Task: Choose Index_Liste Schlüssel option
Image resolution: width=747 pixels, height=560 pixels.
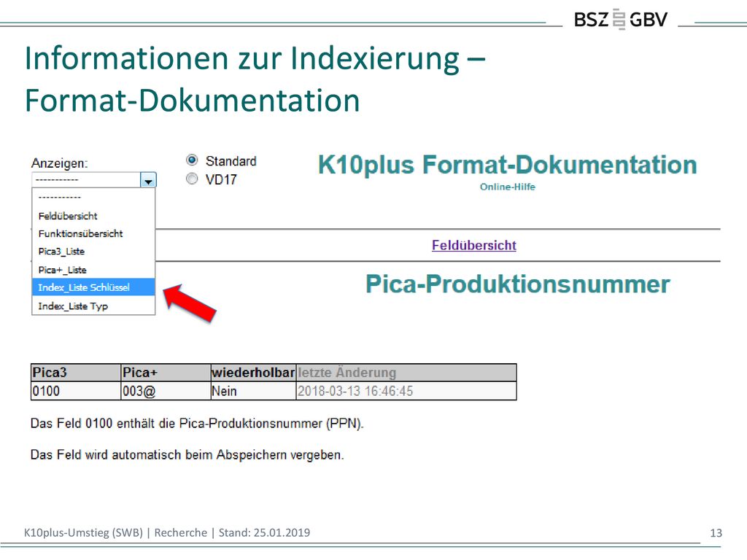Action: click(x=93, y=287)
